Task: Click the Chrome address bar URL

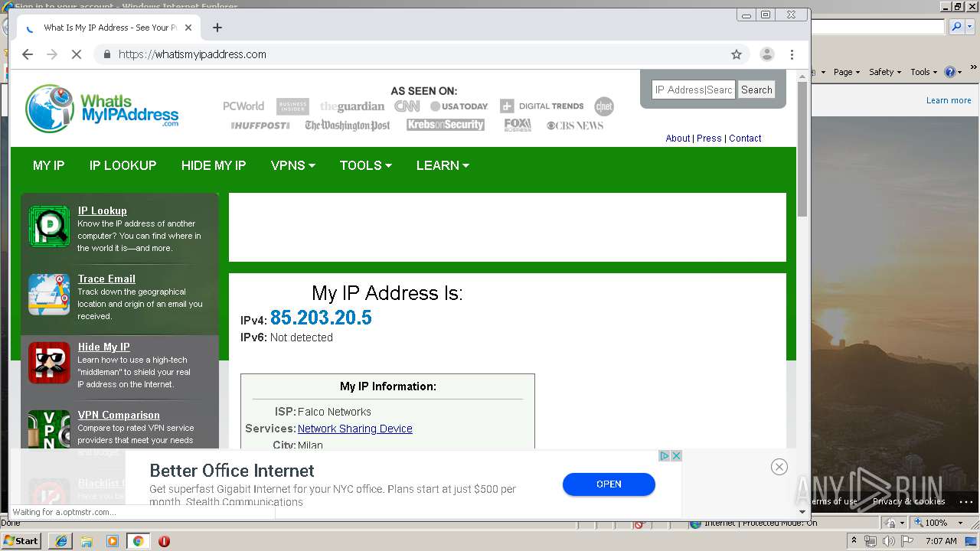Action: pos(192,54)
